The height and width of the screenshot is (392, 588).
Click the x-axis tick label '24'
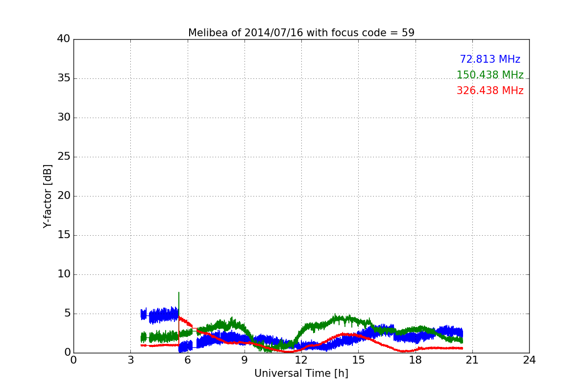(529, 360)
